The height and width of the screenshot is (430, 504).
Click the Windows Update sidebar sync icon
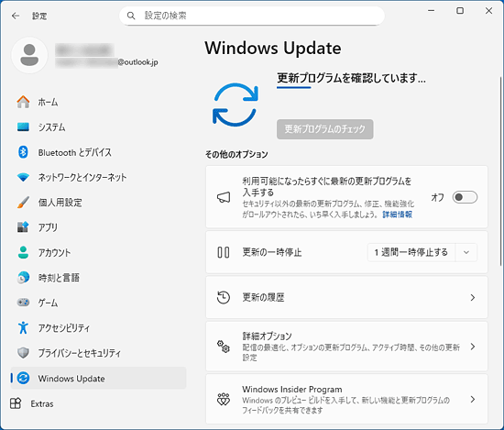(x=23, y=378)
